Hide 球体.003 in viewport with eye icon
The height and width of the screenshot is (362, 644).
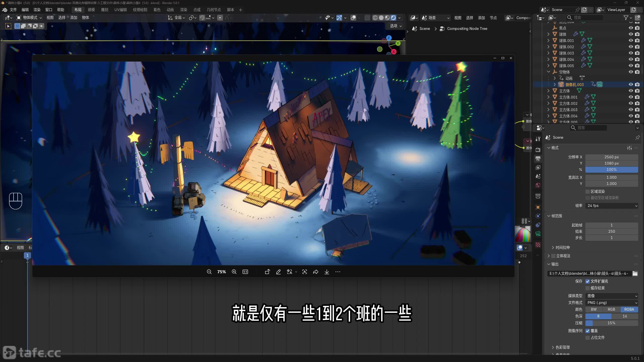(x=631, y=53)
